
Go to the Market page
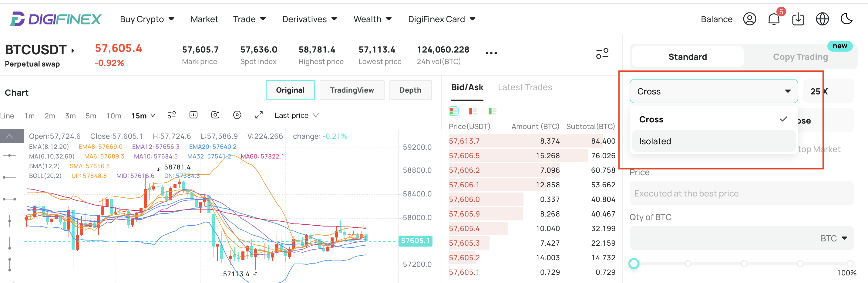point(204,19)
